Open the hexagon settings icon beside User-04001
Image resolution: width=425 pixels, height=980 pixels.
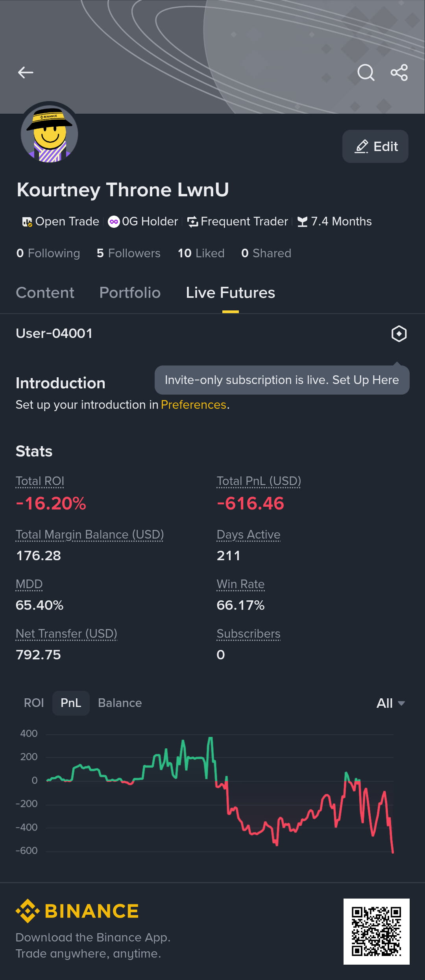[x=399, y=334]
